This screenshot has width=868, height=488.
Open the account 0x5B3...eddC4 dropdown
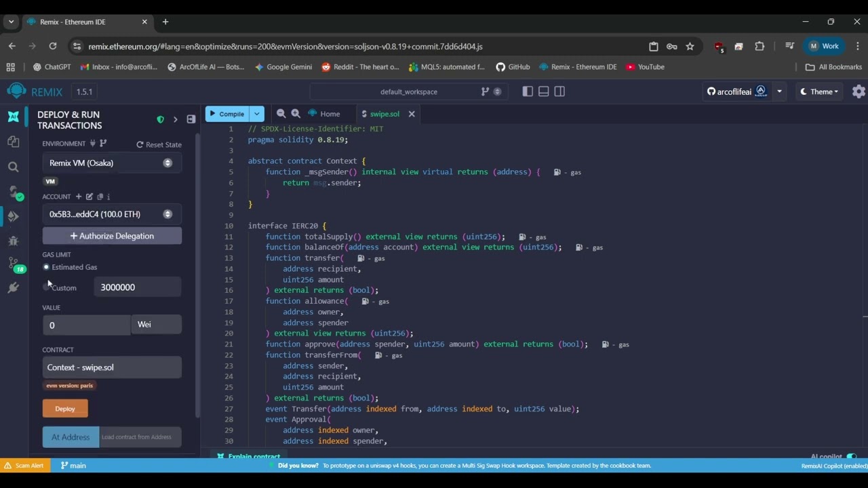(112, 214)
